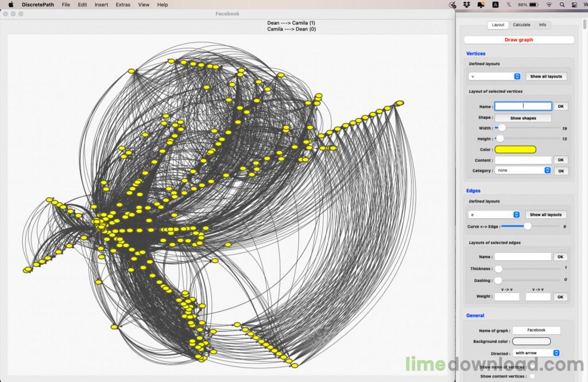
Task: Adjust the vertex Width slider
Action: [502, 128]
